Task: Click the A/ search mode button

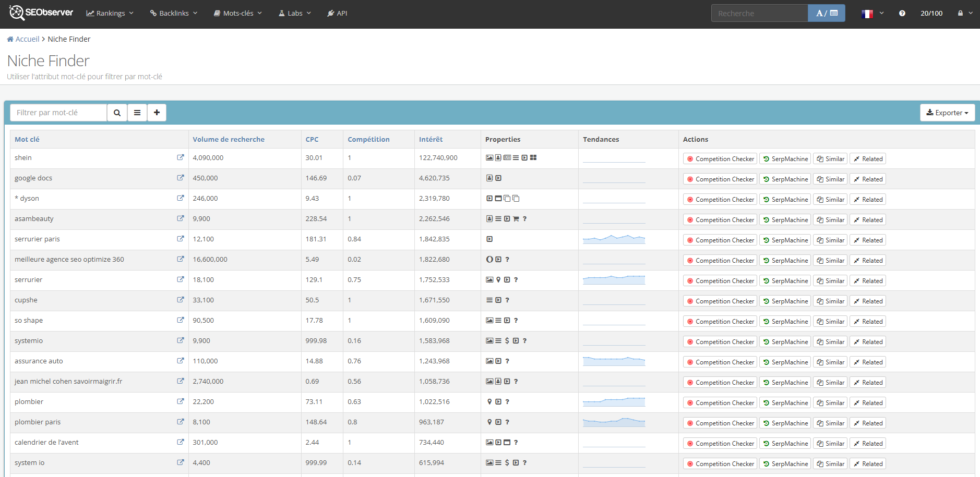Action: tap(827, 14)
